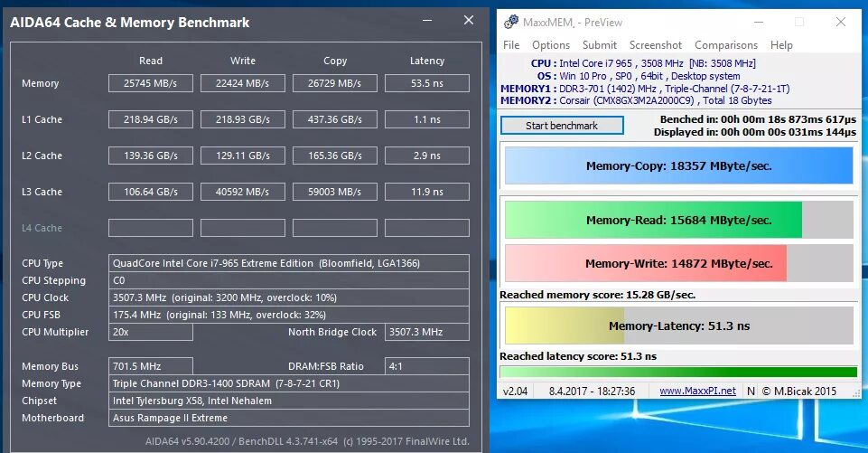This screenshot has height=453, width=868.
Task: Click the empty L4 Cache Read field
Action: pyautogui.click(x=151, y=228)
